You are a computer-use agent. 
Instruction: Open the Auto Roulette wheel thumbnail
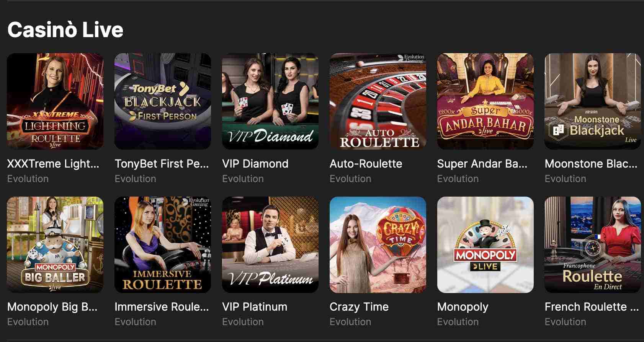pos(378,101)
